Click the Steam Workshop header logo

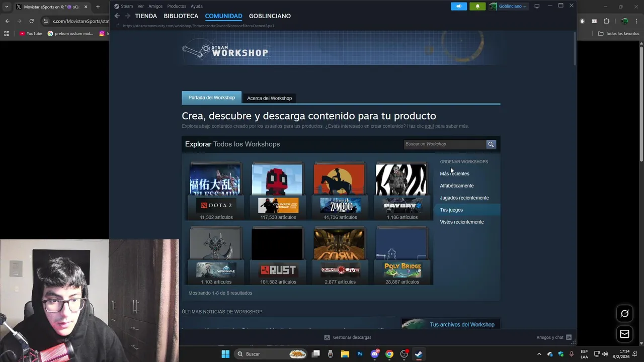coord(225,51)
